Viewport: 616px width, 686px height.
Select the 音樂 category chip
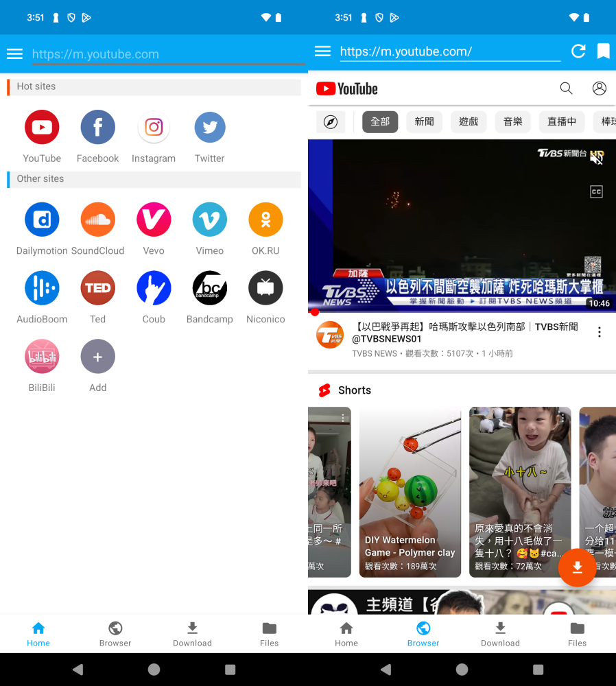[x=512, y=121]
